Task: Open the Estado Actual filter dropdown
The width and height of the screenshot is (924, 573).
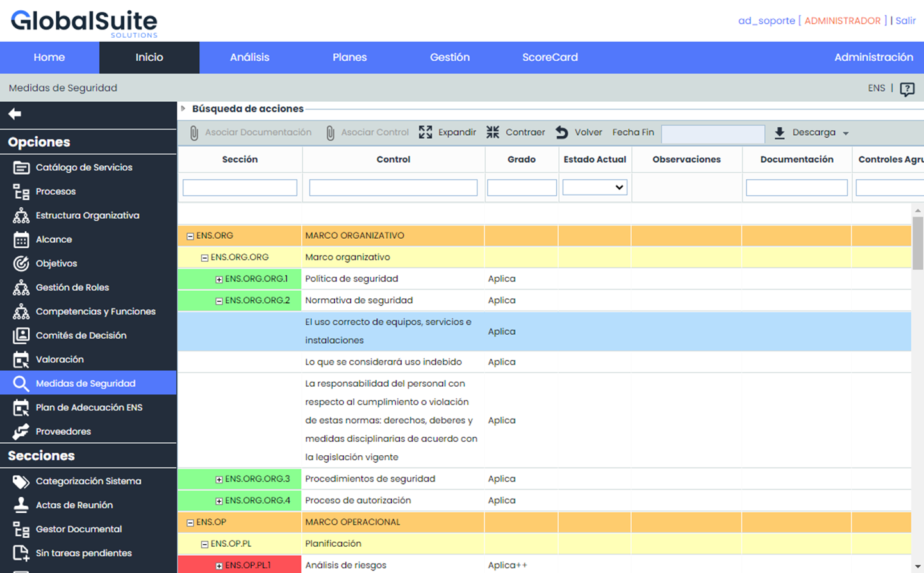Action: (594, 188)
